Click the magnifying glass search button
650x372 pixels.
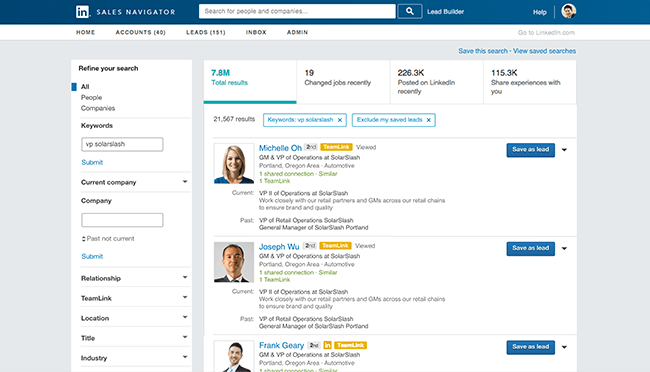(410, 11)
